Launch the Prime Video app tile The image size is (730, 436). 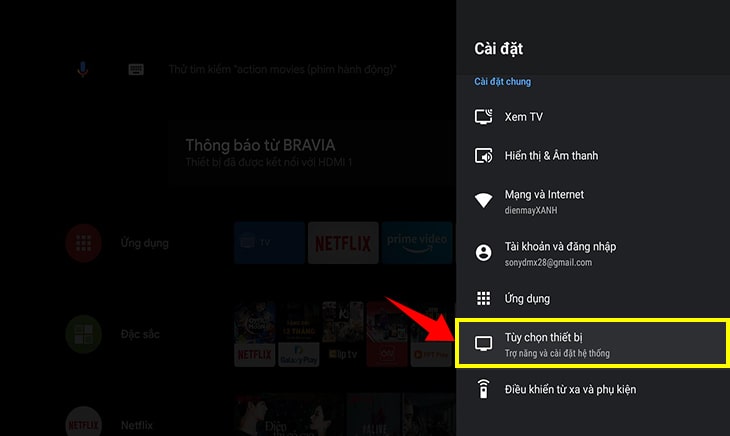click(417, 243)
